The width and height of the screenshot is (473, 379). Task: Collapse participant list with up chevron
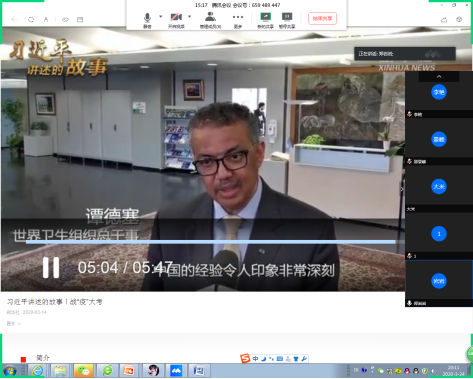coord(439,77)
